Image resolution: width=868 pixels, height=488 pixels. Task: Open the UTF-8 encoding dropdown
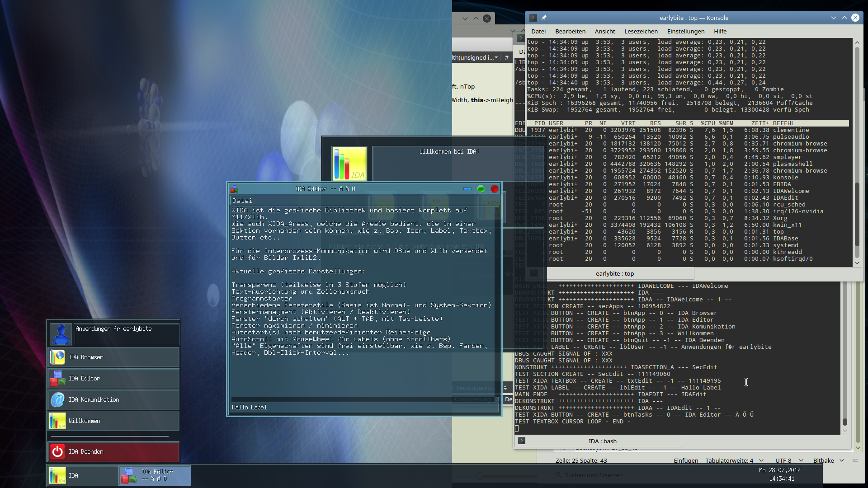(788, 460)
